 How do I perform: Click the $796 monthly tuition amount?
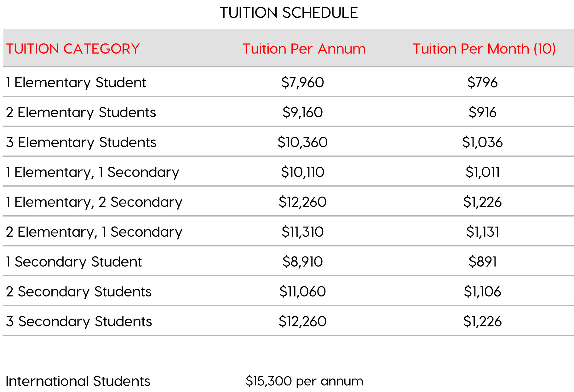click(482, 83)
